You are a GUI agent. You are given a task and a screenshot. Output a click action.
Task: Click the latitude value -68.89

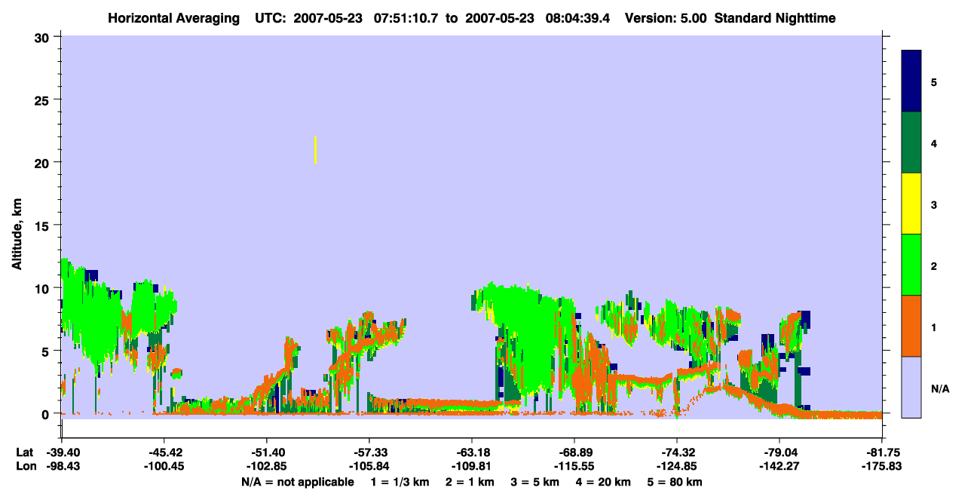pyautogui.click(x=574, y=452)
